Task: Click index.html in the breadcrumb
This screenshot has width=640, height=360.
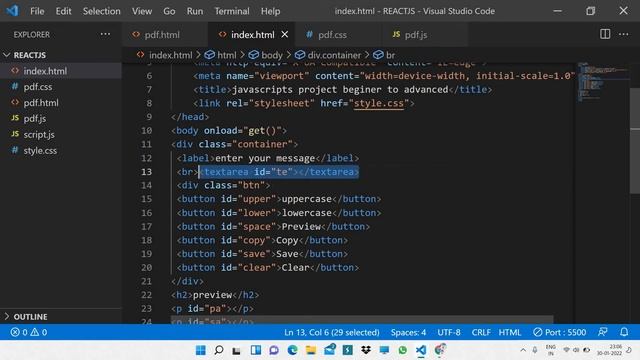Action: click(170, 55)
